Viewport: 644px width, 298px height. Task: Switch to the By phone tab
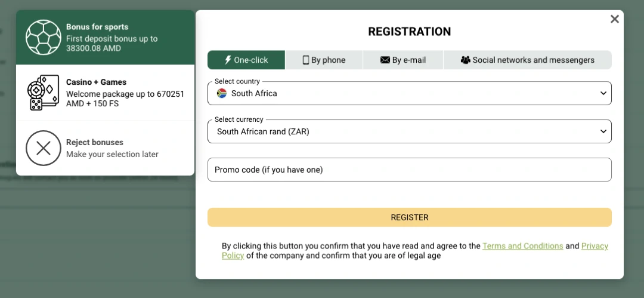[x=324, y=60]
